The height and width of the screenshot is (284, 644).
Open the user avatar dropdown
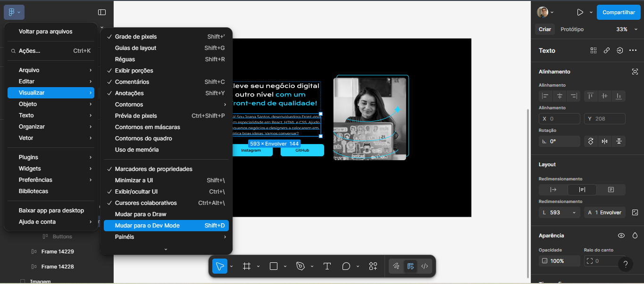[x=545, y=12]
